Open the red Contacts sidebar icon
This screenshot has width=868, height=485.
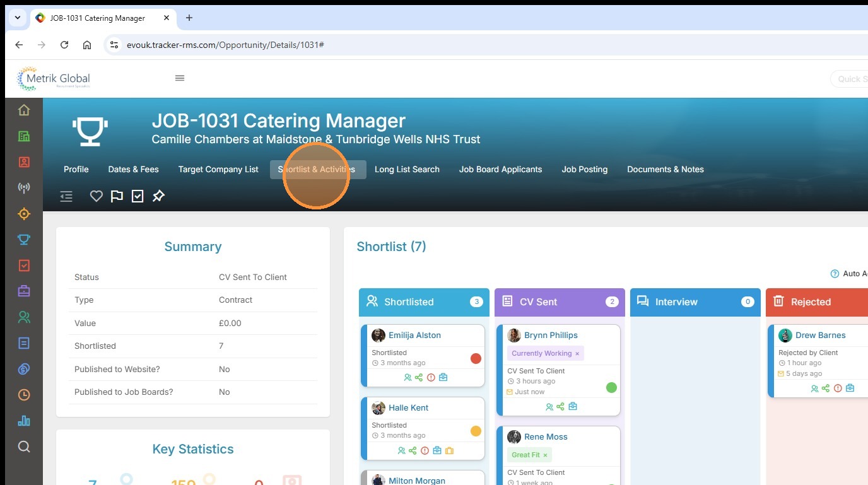click(x=24, y=162)
